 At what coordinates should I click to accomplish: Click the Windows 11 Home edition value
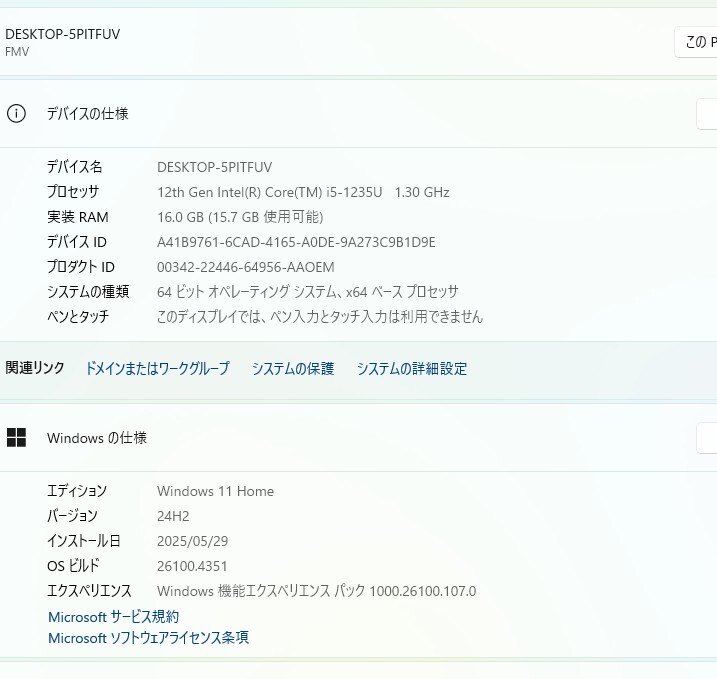pyautogui.click(x=215, y=491)
